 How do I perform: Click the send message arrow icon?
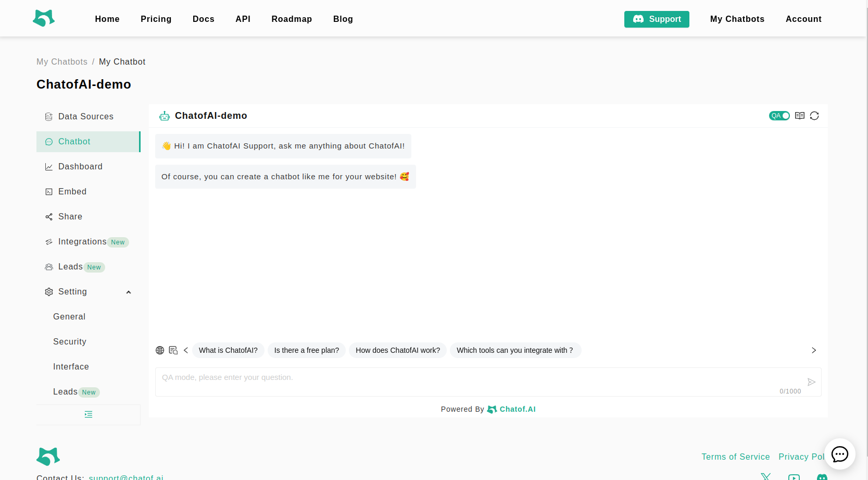coord(811,382)
